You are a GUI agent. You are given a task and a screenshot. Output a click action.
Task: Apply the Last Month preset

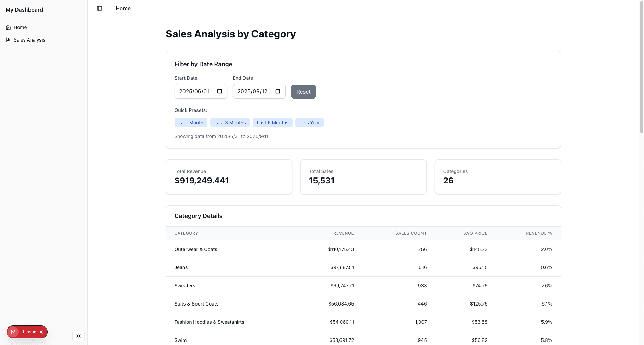pyautogui.click(x=191, y=123)
